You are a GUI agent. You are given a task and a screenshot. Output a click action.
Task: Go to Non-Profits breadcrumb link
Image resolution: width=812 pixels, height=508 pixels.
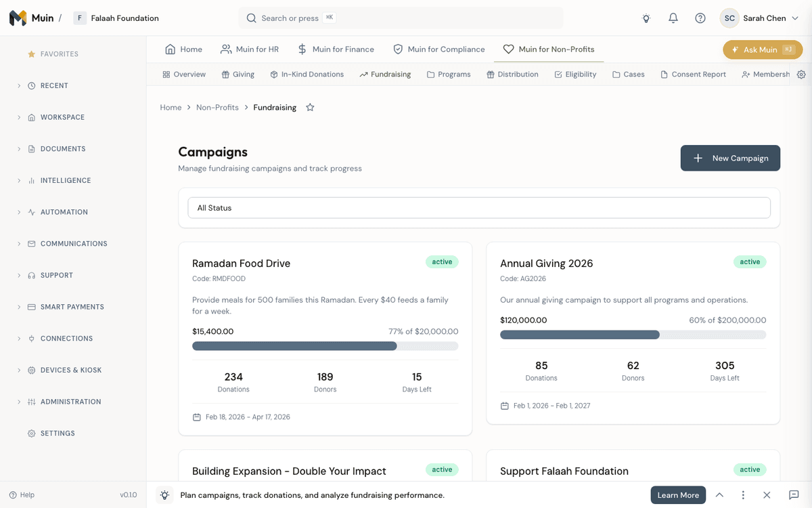pyautogui.click(x=217, y=107)
